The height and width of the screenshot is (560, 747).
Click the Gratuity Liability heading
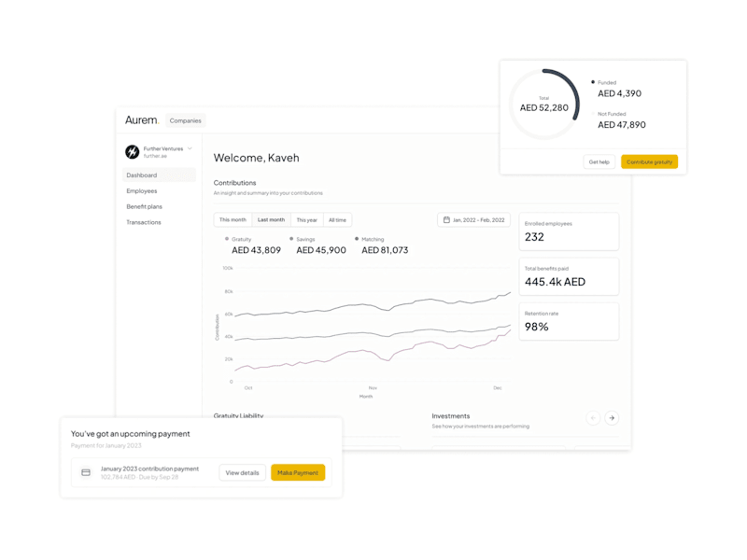(238, 415)
